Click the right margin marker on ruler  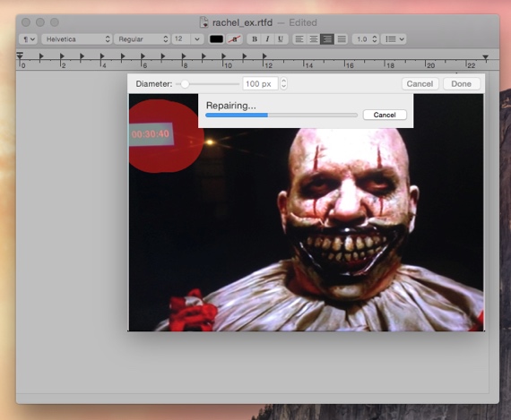(486, 58)
